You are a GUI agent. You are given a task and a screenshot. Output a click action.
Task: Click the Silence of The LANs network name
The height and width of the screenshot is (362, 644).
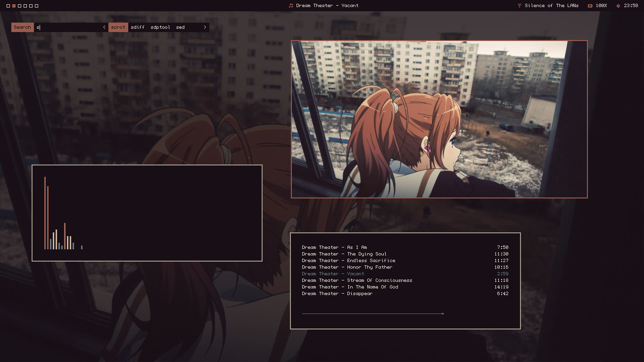coord(552,6)
